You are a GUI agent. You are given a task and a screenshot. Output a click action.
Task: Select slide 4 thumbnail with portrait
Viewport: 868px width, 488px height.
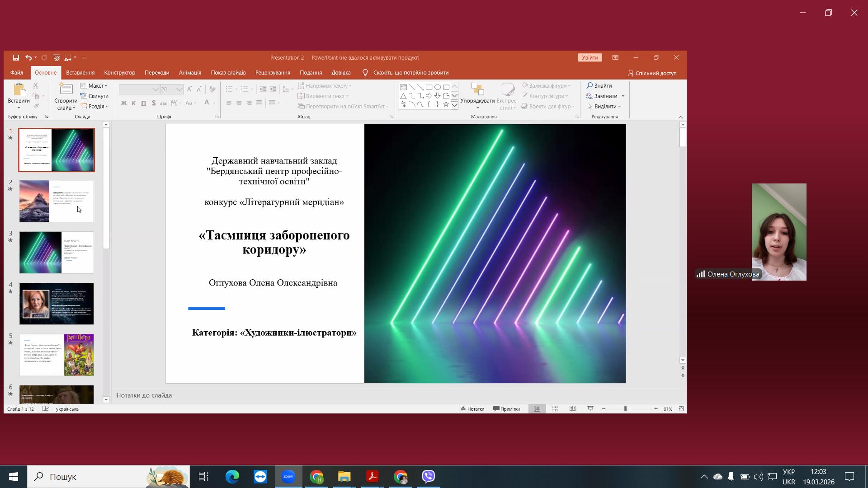pyautogui.click(x=57, y=304)
